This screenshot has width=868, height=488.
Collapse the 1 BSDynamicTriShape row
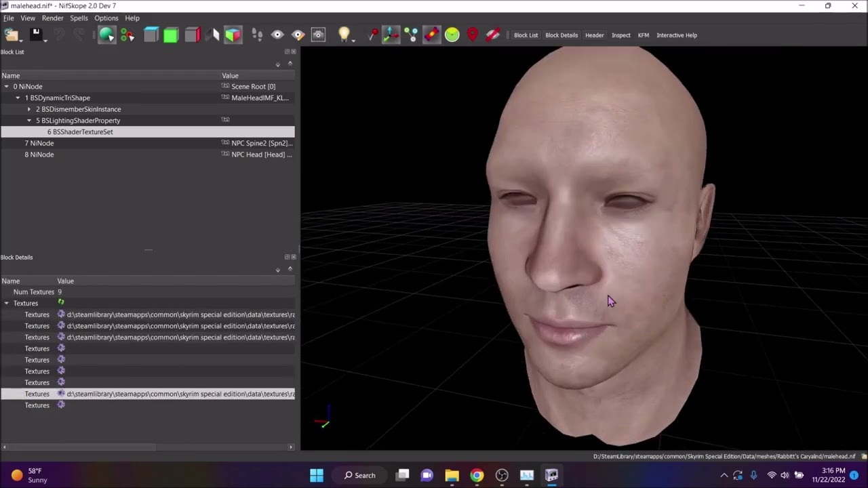tap(18, 98)
